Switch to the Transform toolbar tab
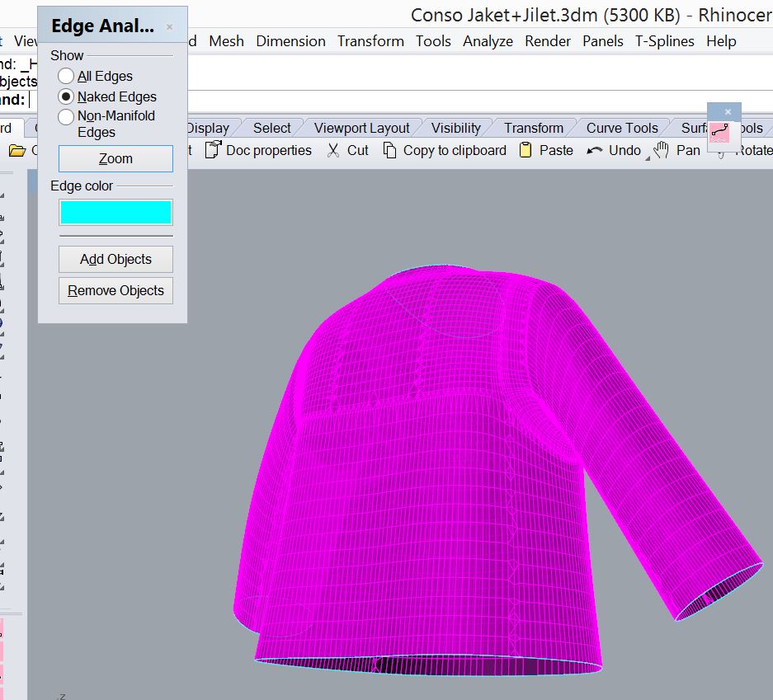 tap(534, 128)
